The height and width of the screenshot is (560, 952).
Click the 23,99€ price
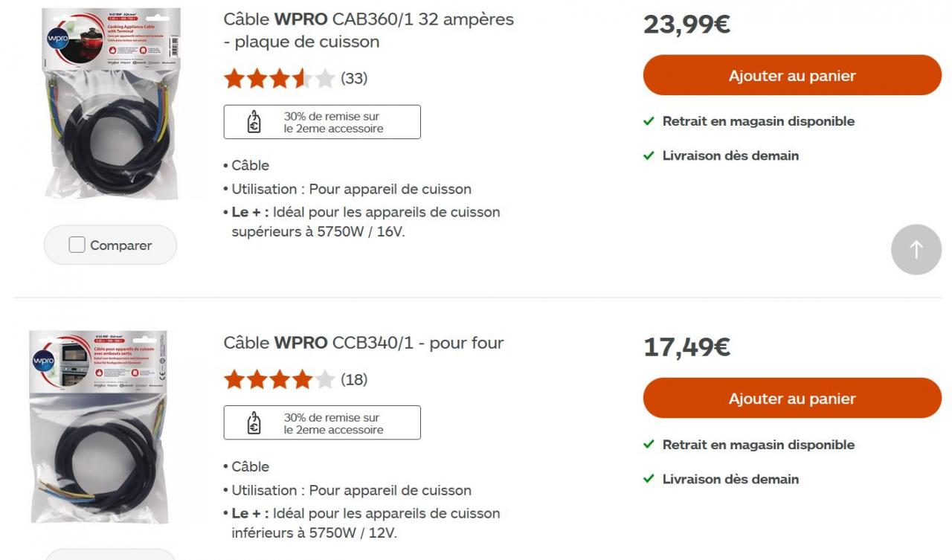point(686,25)
